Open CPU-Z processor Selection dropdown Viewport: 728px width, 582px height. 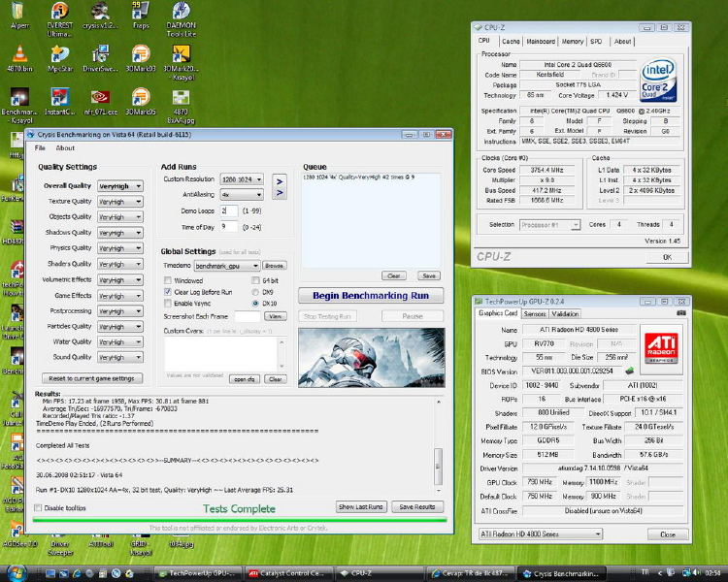click(x=549, y=225)
